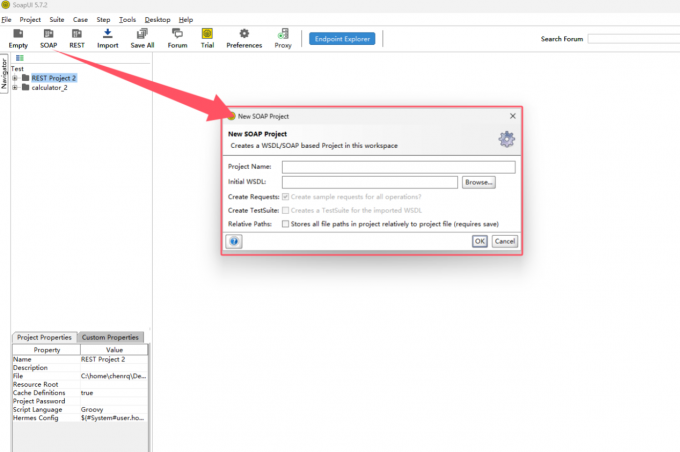This screenshot has height=452, width=680.
Task: Confirm dialog with OK button
Action: pyautogui.click(x=480, y=241)
